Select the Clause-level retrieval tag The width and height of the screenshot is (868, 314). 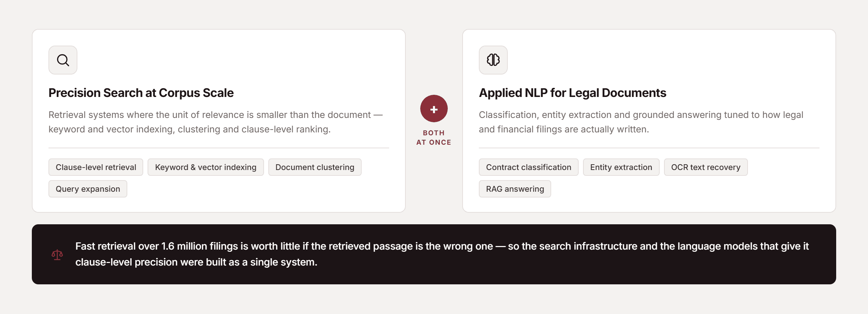point(96,167)
